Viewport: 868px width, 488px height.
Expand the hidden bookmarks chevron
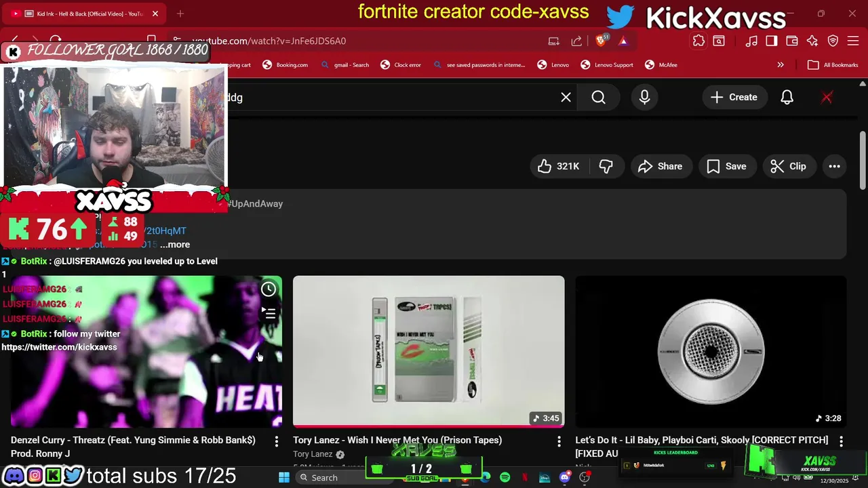pos(781,65)
